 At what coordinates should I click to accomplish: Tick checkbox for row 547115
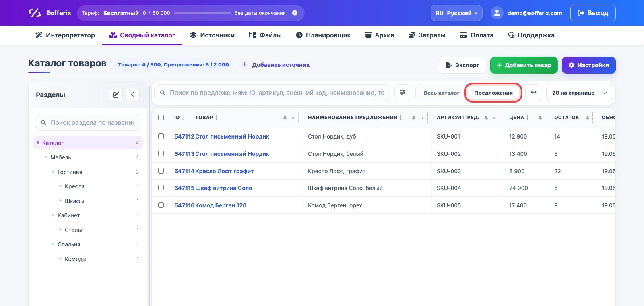[161, 188]
